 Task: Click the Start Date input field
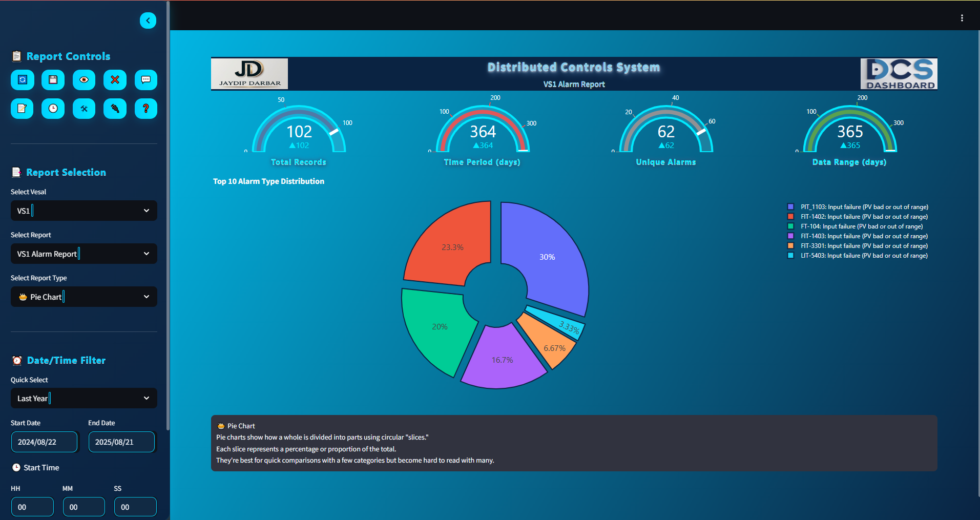pyautogui.click(x=44, y=442)
